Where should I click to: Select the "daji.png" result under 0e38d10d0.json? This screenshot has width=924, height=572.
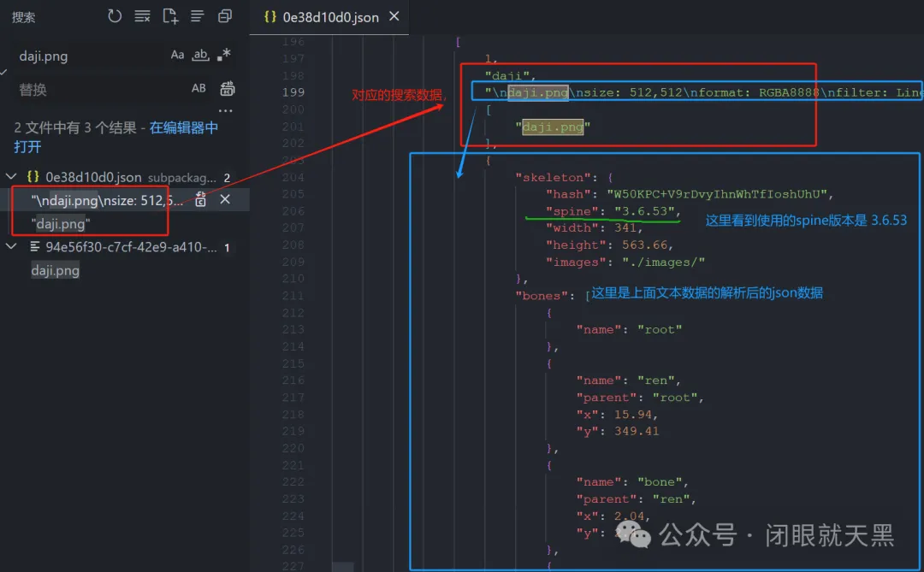(x=61, y=224)
